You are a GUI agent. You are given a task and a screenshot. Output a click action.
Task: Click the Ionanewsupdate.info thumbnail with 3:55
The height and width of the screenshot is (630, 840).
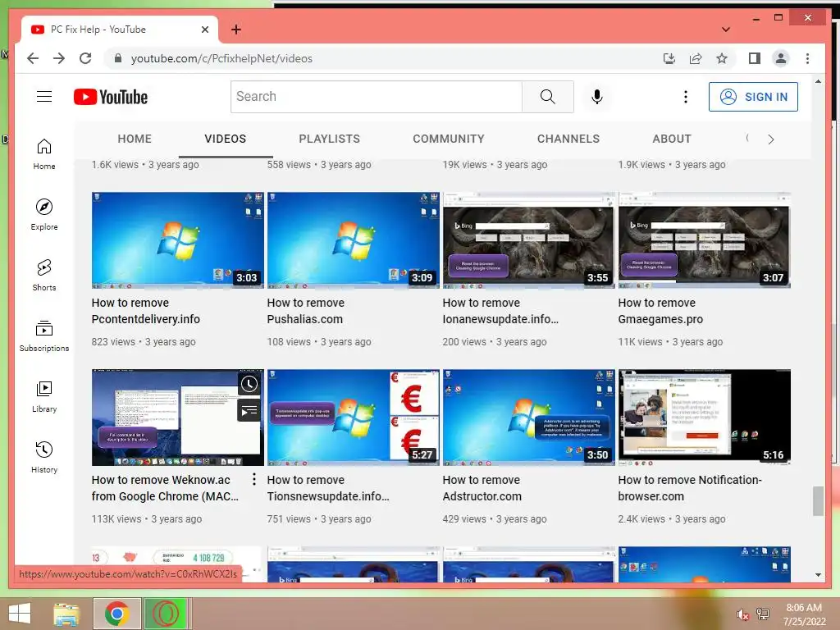(x=529, y=240)
